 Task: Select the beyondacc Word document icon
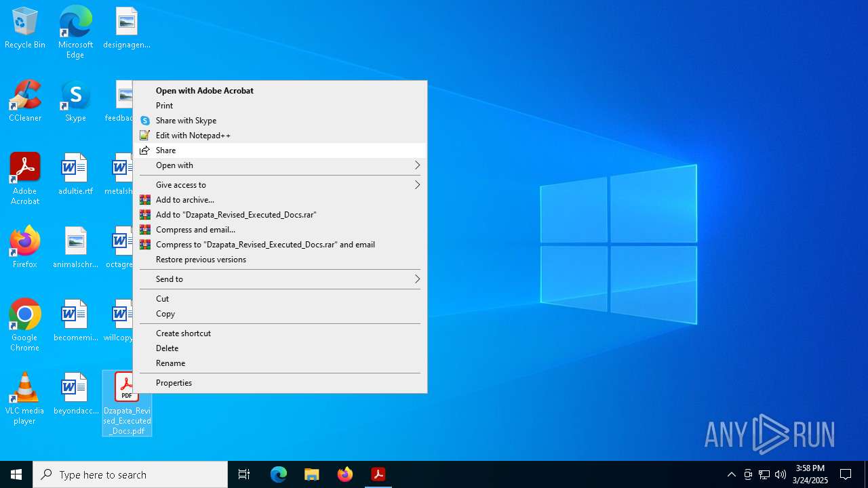(75, 394)
